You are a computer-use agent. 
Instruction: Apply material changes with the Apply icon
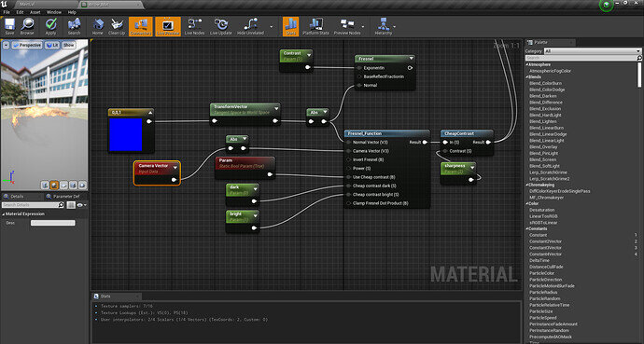tap(51, 27)
